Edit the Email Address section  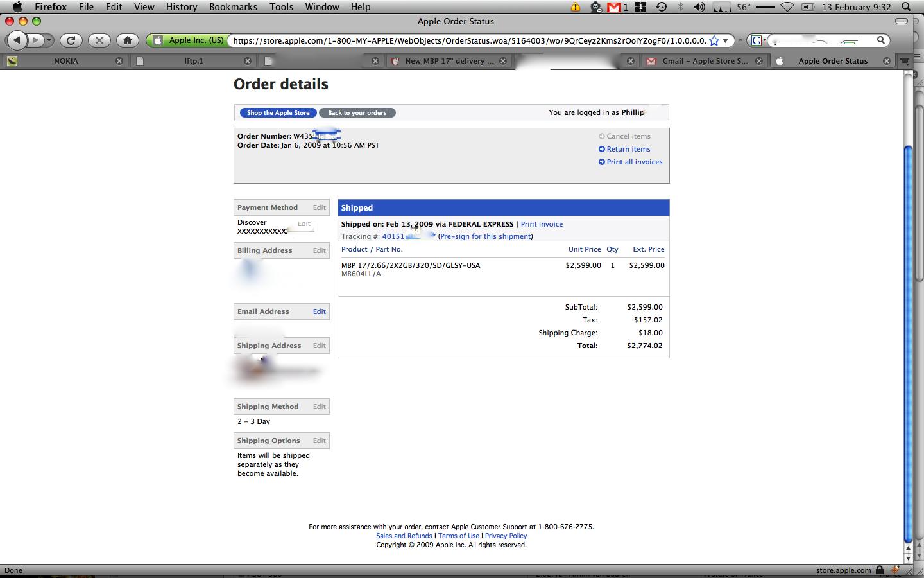point(320,311)
